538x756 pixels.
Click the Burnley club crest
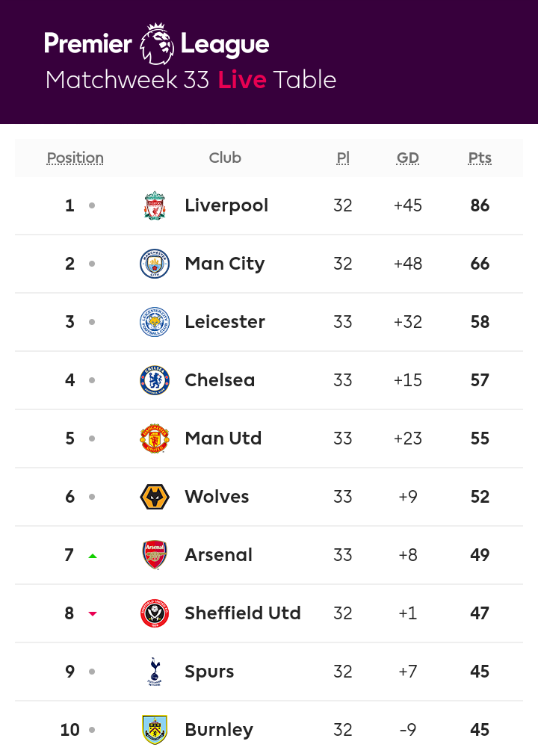(155, 730)
